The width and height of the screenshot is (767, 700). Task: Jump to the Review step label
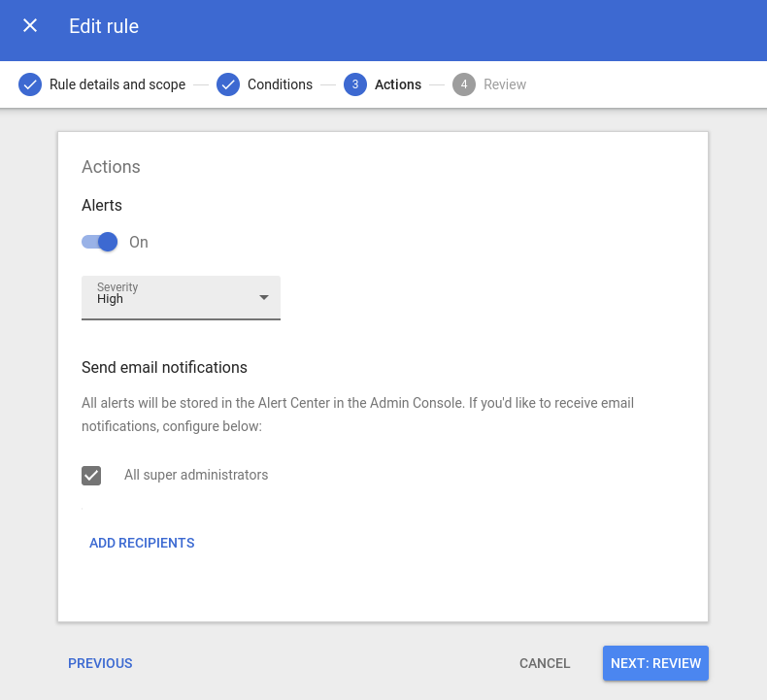click(505, 84)
